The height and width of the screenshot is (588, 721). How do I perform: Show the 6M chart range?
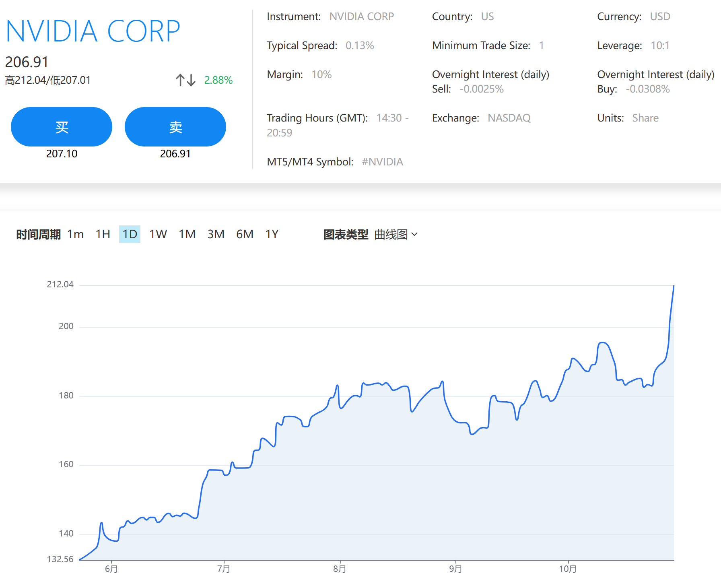click(x=245, y=234)
